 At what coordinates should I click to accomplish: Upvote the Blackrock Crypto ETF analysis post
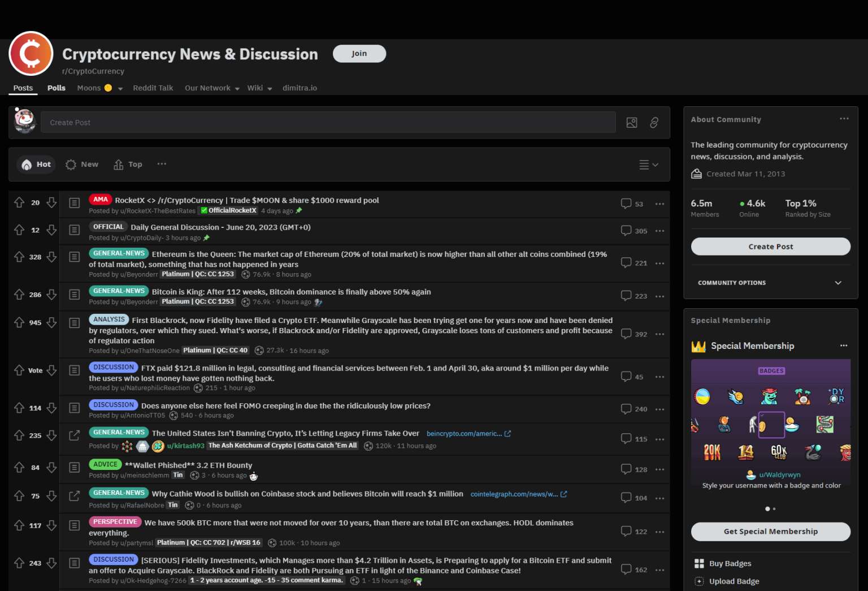(x=19, y=322)
